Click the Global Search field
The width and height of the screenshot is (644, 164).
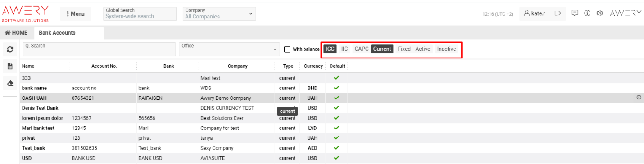tap(140, 13)
